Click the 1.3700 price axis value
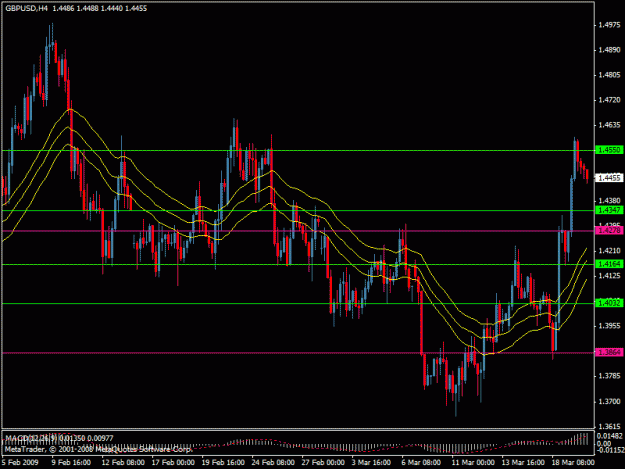This screenshot has width=625, height=469. tap(609, 402)
